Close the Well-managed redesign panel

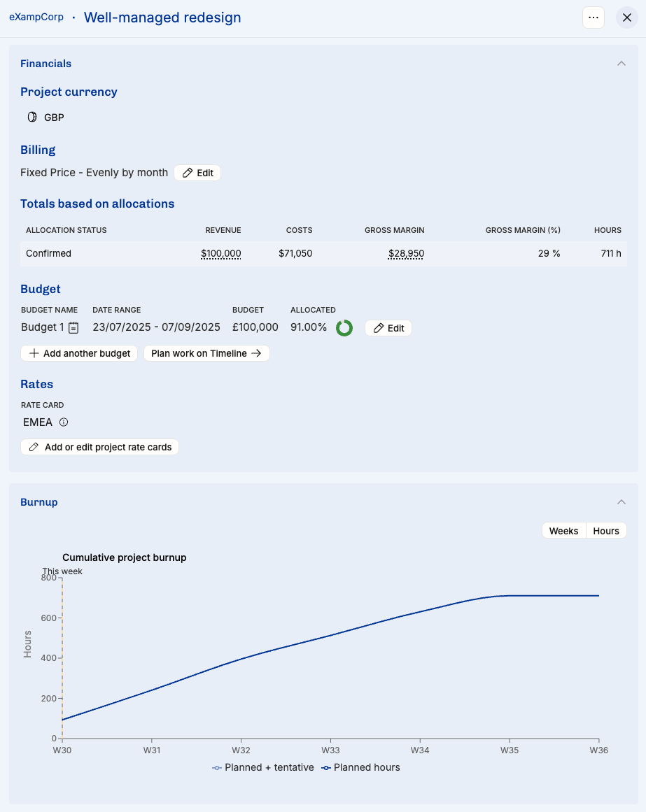coord(626,18)
